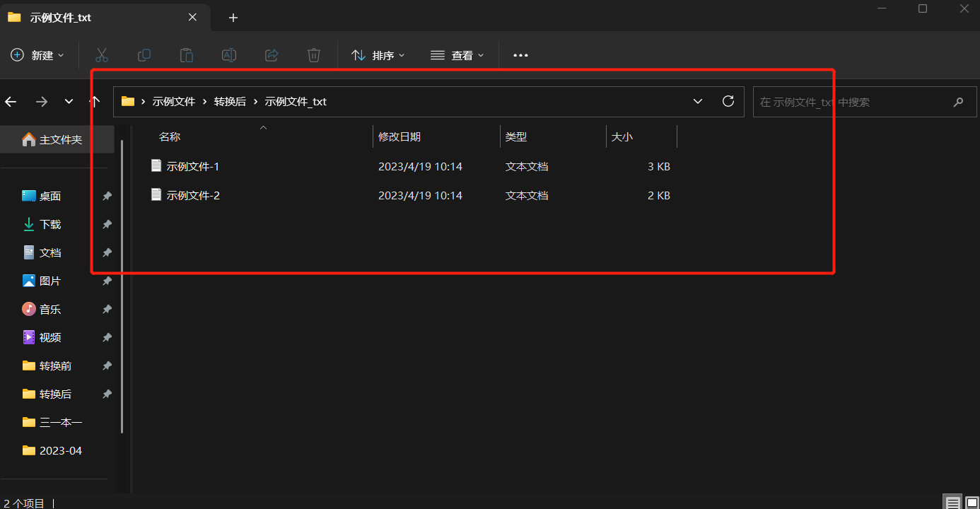Unpin 下载 from quick access
Viewport: 980px width, 509px height.
(107, 224)
